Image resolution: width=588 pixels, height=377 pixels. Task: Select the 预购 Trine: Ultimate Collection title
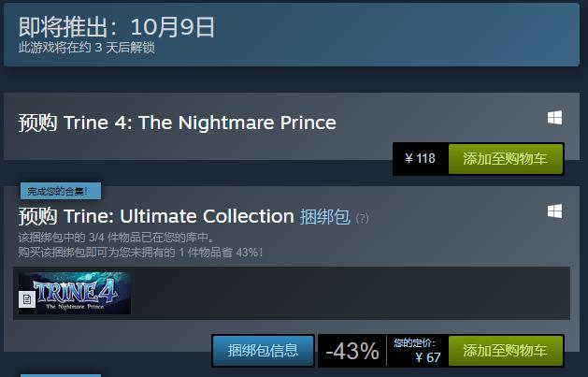coord(156,216)
